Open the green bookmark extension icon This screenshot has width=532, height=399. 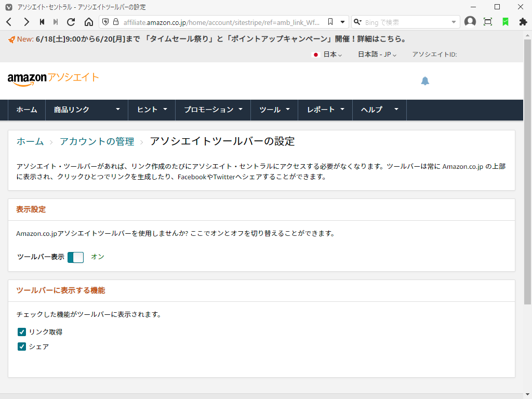506,22
